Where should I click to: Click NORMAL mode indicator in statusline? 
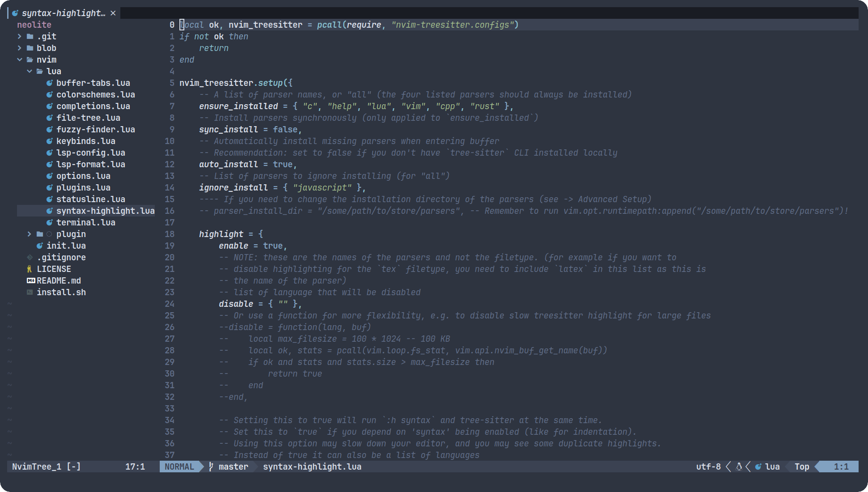[179, 467]
